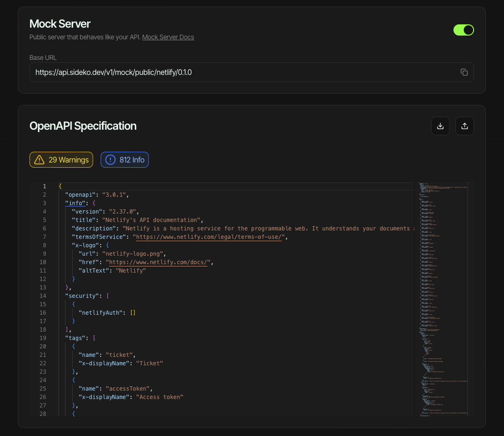This screenshot has width=504, height=436.
Task: Download the OpenAPI specification
Action: click(x=440, y=126)
